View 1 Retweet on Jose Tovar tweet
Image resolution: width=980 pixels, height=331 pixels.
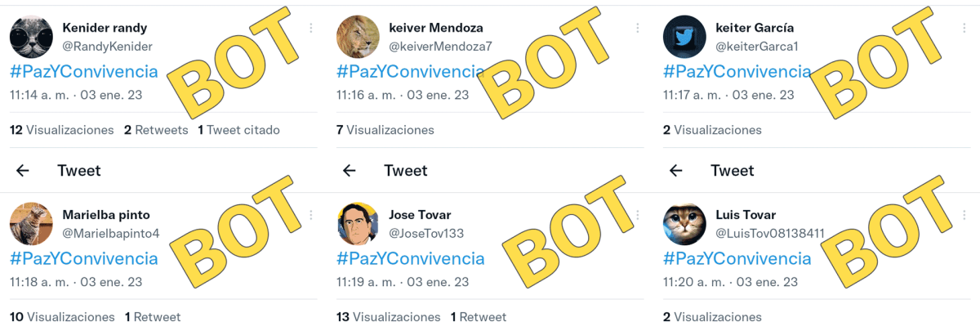click(479, 317)
